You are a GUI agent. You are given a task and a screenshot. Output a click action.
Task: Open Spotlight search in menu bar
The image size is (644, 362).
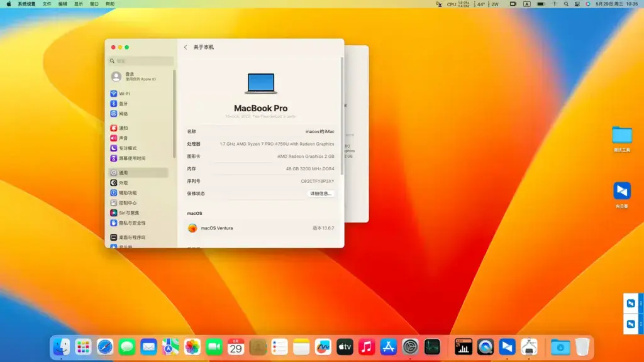click(566, 4)
